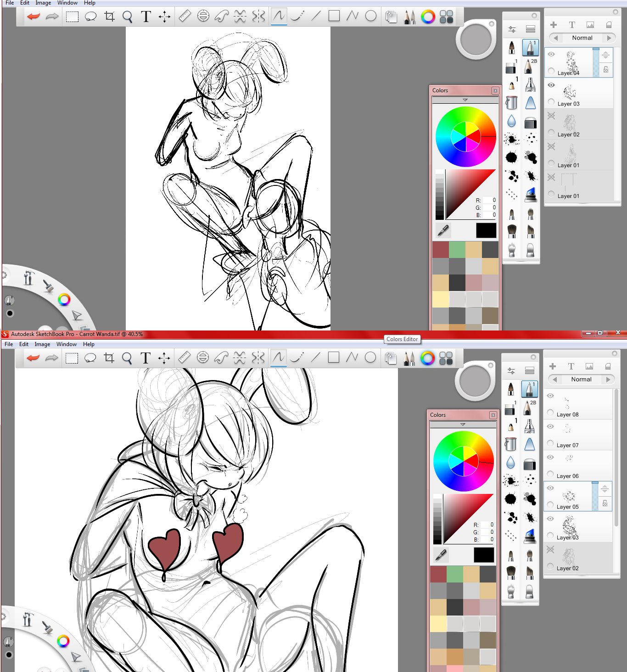Select the 2B pencil brush in upper window
The height and width of the screenshot is (672, 627).
point(530,66)
